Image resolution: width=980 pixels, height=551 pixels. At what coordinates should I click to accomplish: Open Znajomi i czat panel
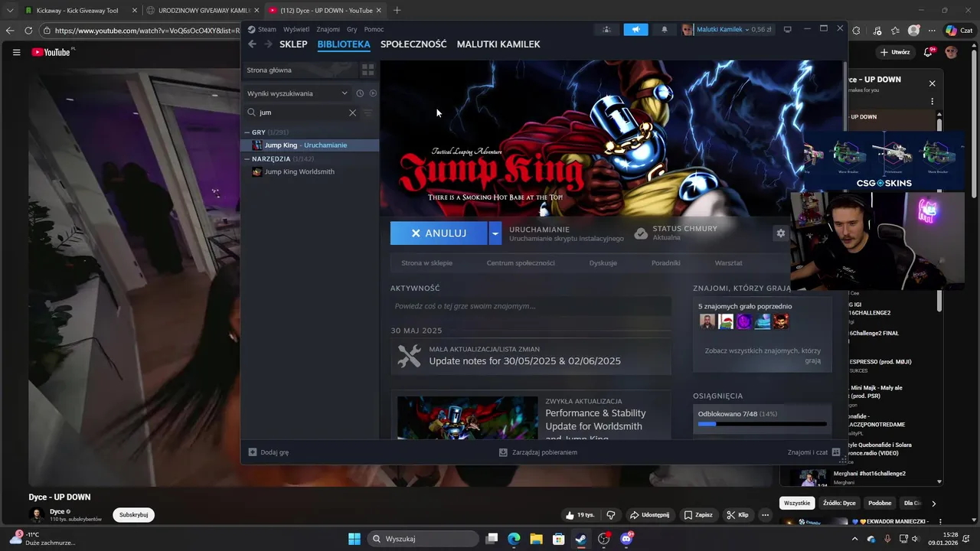point(813,452)
